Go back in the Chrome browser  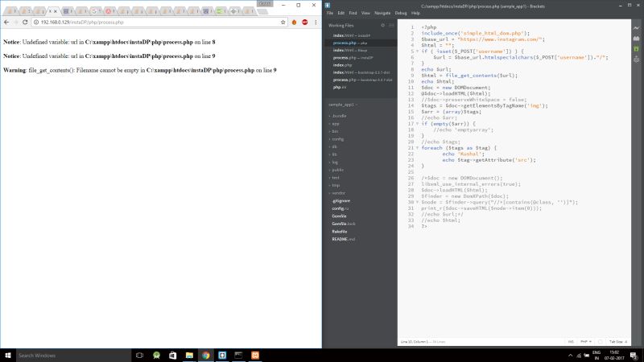(x=6, y=23)
